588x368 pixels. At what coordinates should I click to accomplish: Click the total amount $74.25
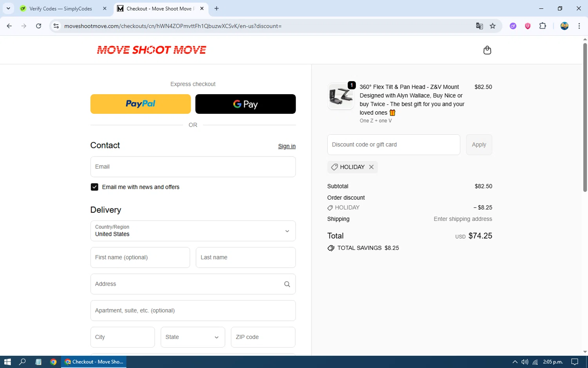(480, 236)
